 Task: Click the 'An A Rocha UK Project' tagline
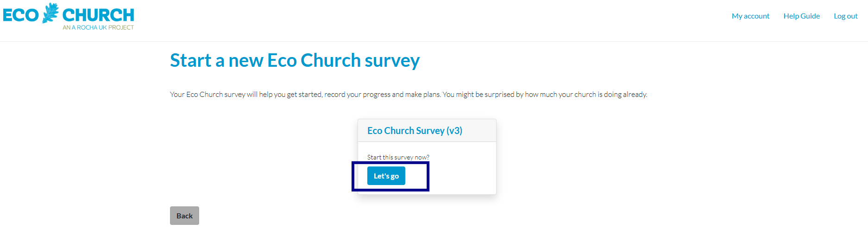coord(98,27)
